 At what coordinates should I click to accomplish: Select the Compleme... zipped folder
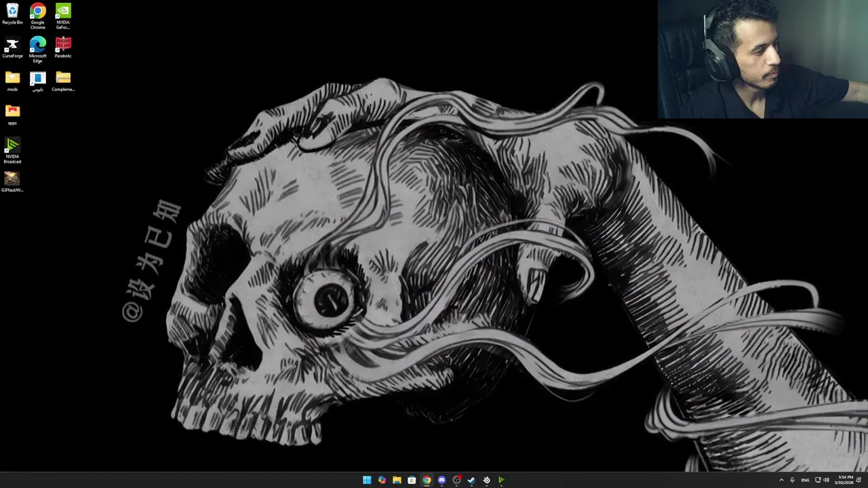click(x=63, y=81)
